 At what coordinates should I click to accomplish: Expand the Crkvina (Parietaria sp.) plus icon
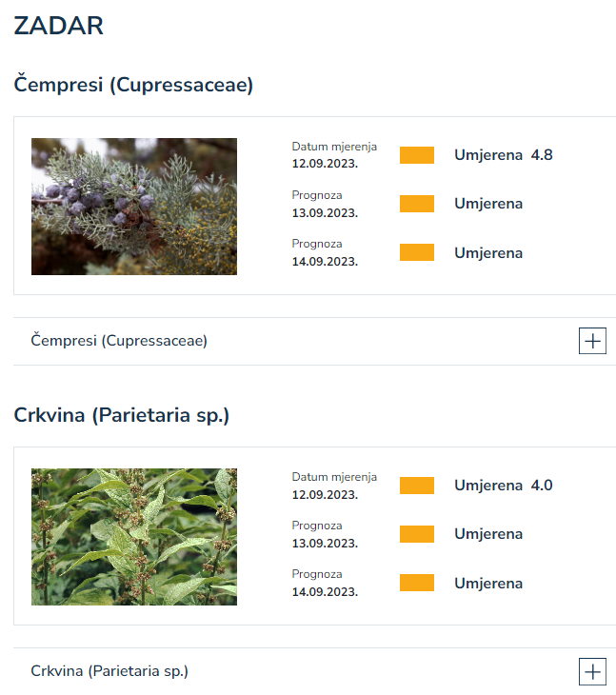tap(592, 671)
